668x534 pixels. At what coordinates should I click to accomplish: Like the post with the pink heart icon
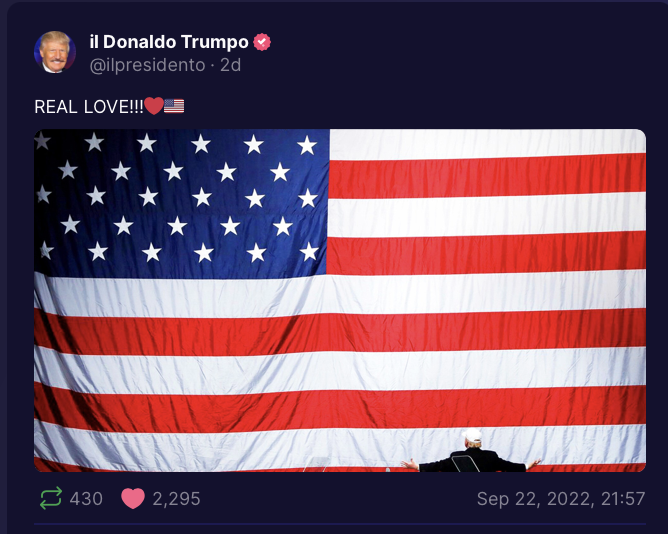click(133, 498)
